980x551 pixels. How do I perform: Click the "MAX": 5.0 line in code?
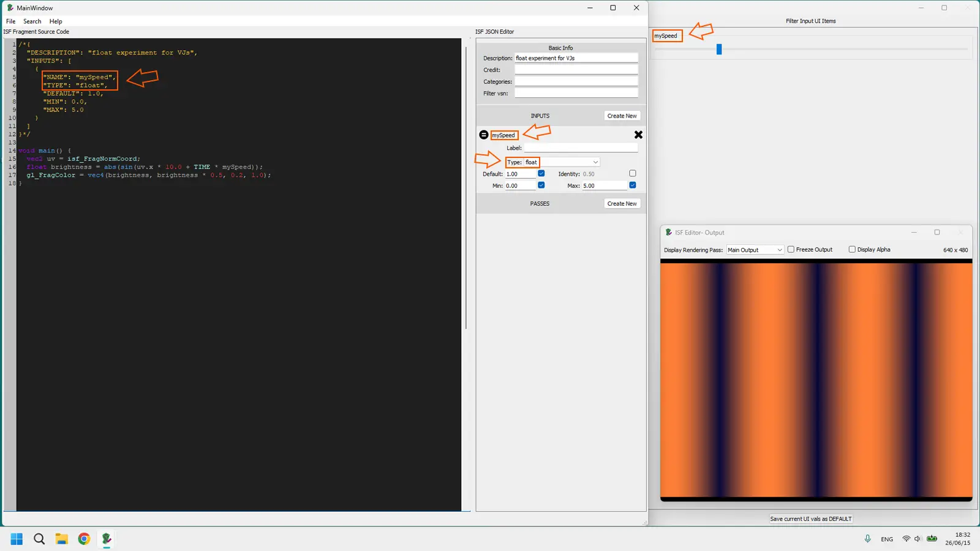[63, 110]
